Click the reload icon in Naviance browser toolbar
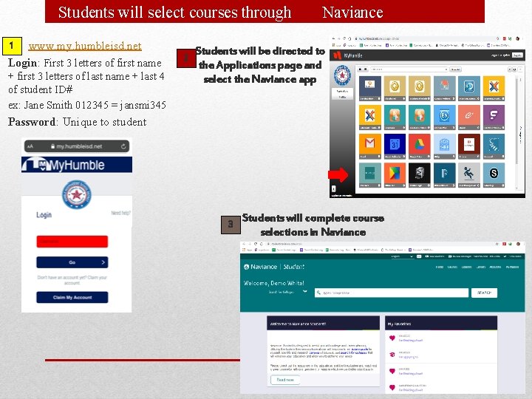 click(x=256, y=244)
